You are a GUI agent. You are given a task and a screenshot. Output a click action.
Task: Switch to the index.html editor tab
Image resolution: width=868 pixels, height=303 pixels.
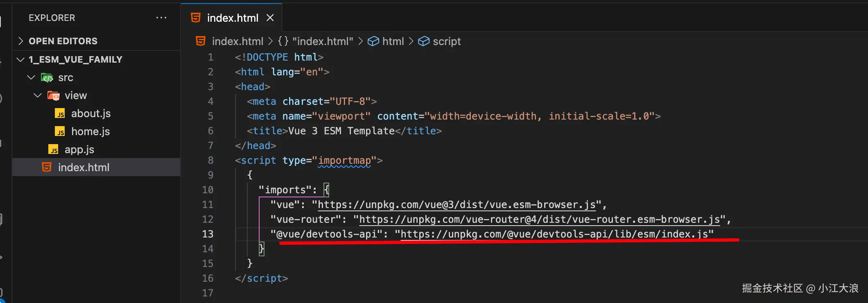[x=233, y=18]
